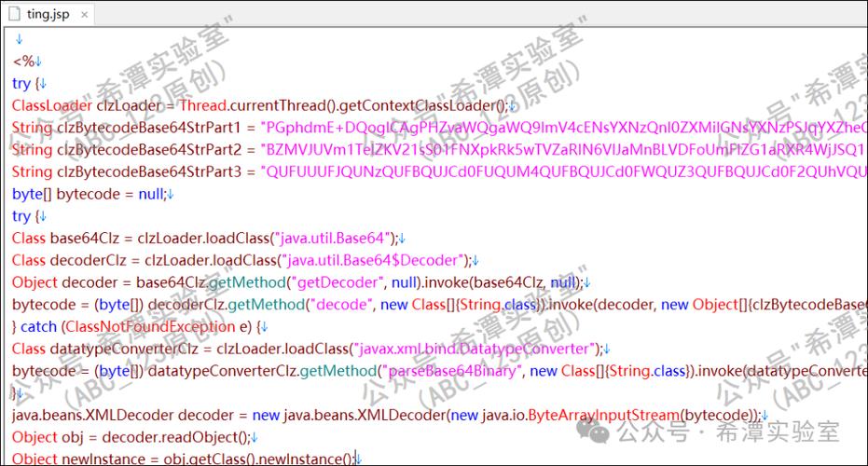Click the 'byte[] bytecode = null;' line
This screenshot has height=466, width=868.
pos(93,194)
